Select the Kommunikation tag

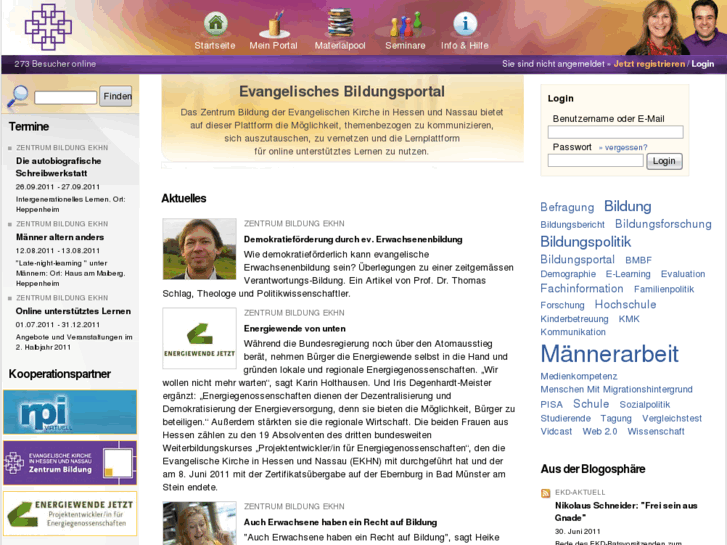coord(573,332)
